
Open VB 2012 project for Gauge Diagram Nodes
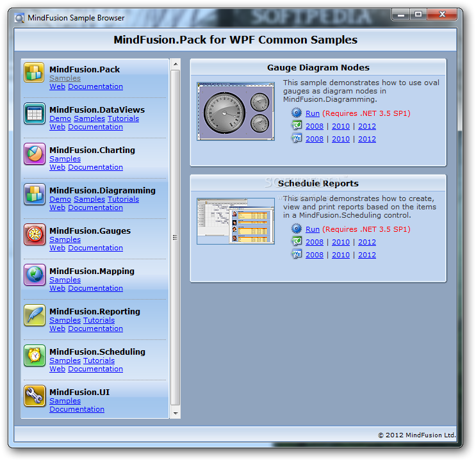tap(367, 139)
